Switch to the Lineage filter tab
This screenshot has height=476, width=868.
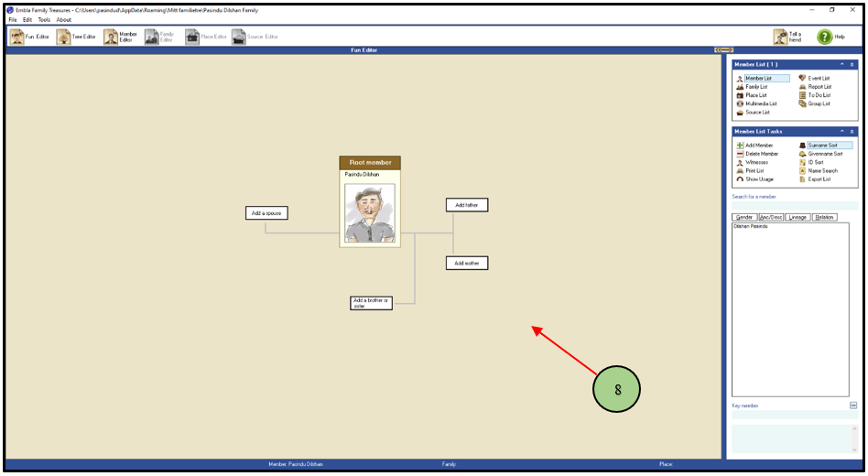tap(797, 217)
